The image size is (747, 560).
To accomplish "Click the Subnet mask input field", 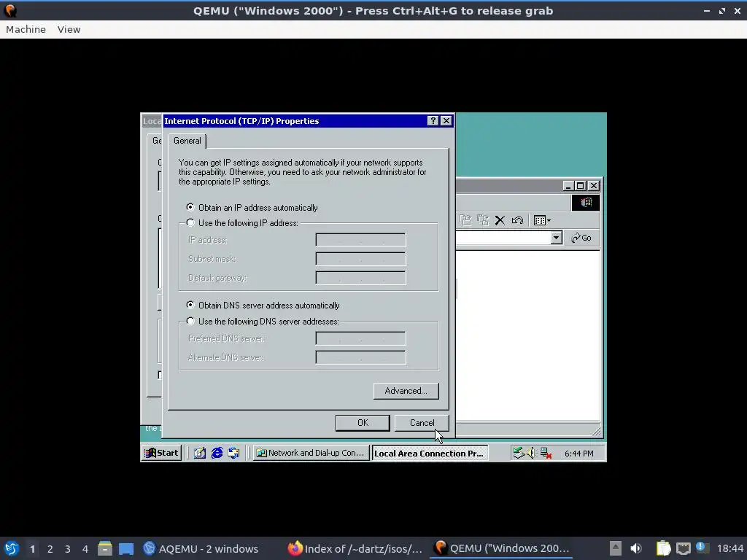I will coord(360,259).
